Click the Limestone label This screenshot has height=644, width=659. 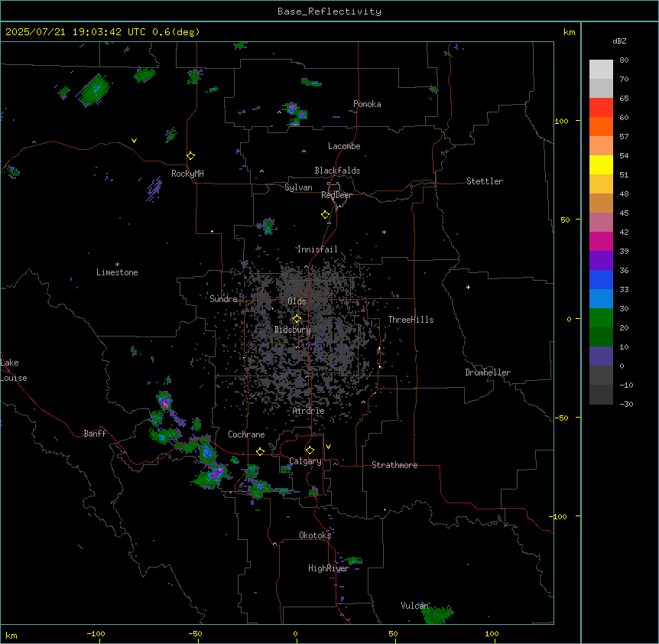(117, 272)
